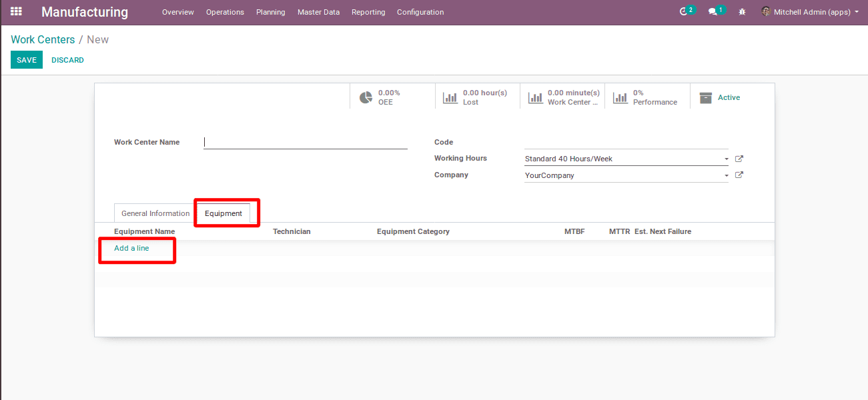868x400 pixels.
Task: Expand the Company dropdown arrow
Action: coord(727,176)
